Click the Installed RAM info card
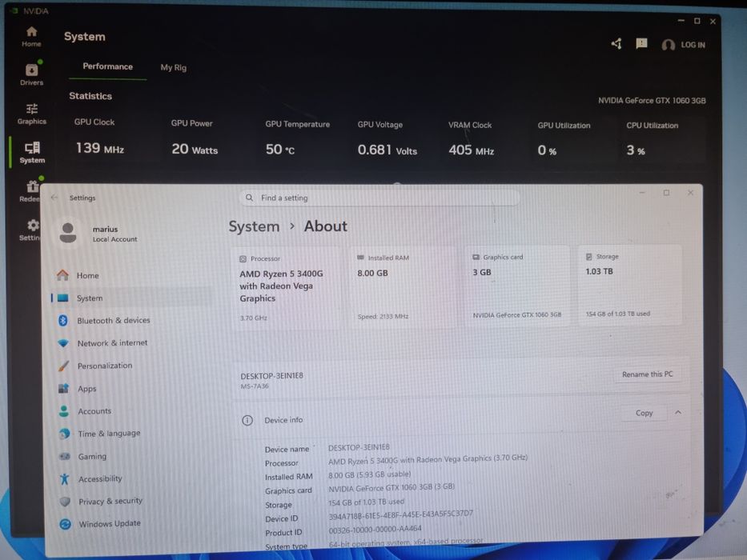 pos(404,287)
